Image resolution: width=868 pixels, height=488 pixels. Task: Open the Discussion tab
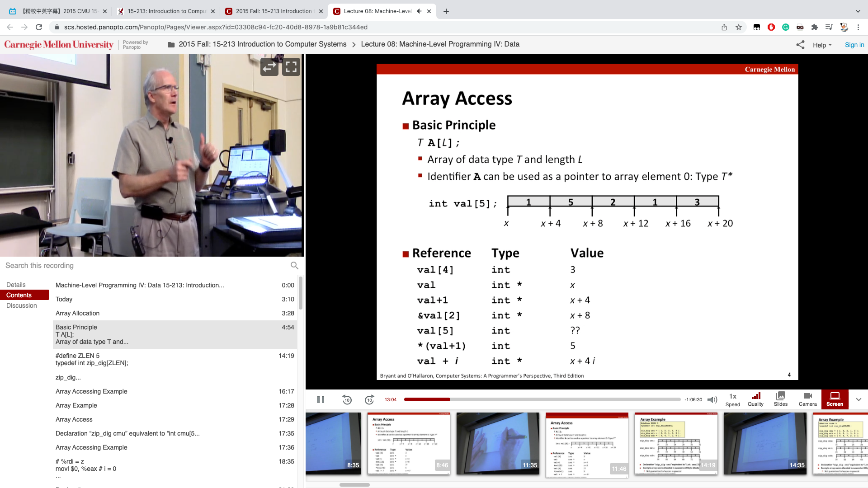click(22, 305)
